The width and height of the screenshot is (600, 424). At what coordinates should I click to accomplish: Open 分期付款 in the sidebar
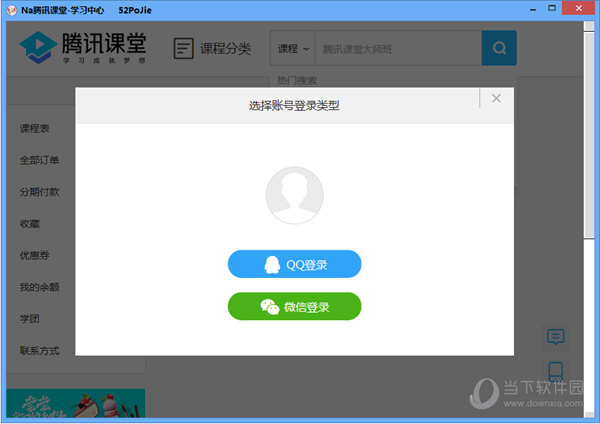(39, 192)
